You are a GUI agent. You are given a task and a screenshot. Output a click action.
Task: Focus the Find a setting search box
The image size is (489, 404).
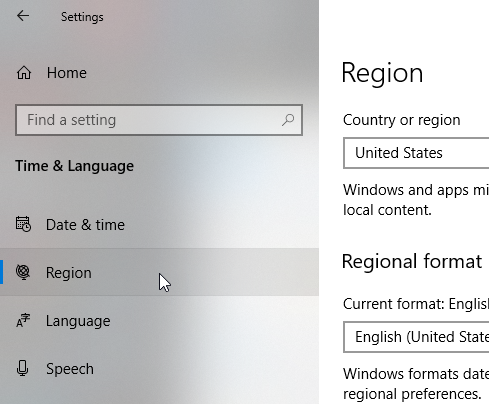coord(159,120)
